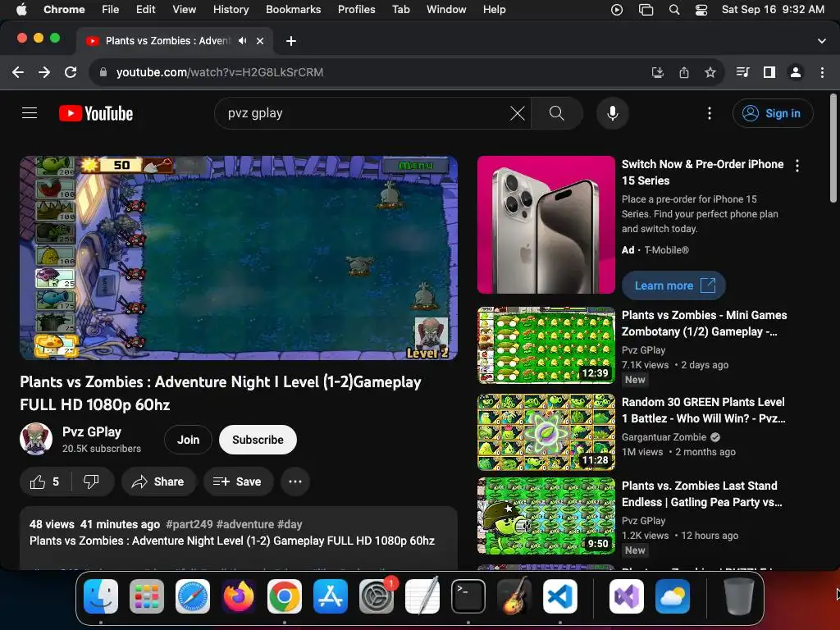Click the #adventure hashtag link

pos(244,524)
